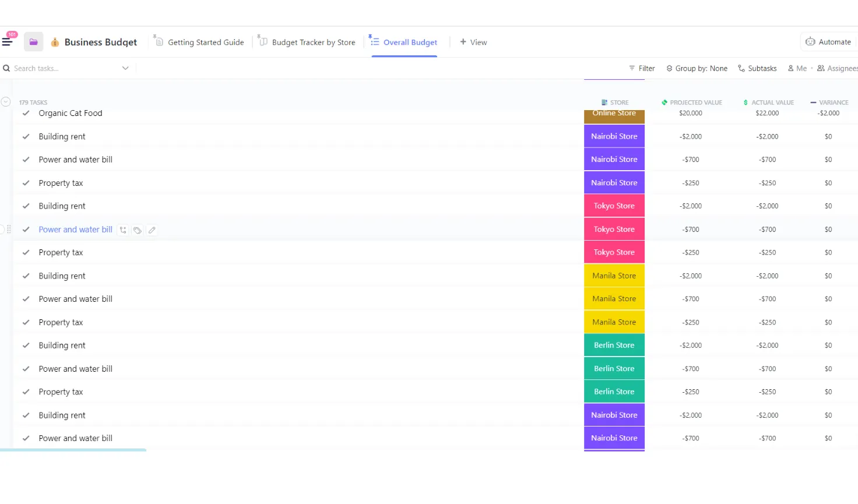
Task: Expand the search options chevron
Action: tap(125, 68)
